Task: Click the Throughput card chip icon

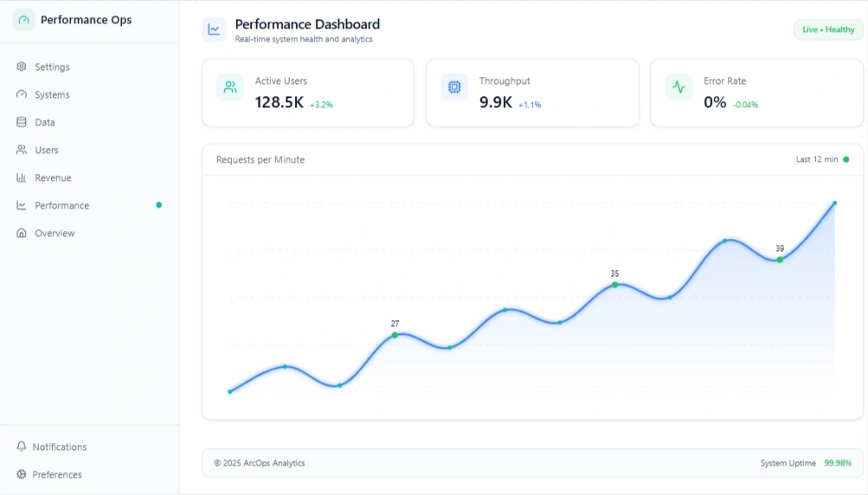Action: click(454, 87)
